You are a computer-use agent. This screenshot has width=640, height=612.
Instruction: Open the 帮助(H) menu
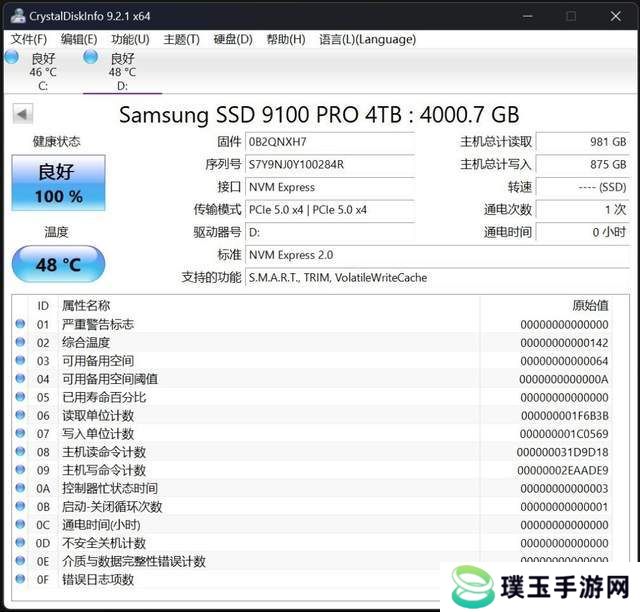(286, 40)
